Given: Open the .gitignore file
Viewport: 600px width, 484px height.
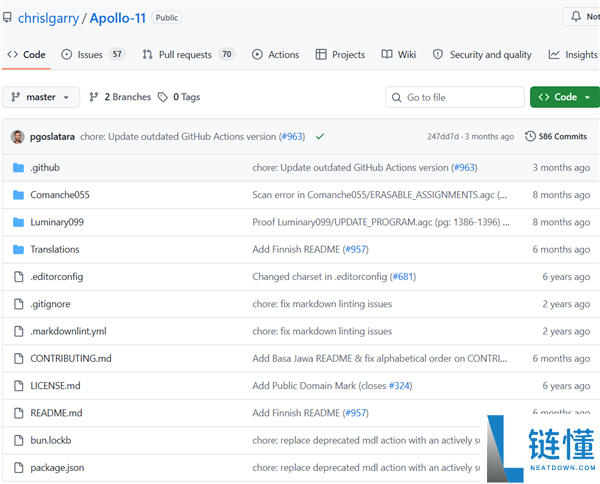Looking at the screenshot, I should (x=51, y=304).
